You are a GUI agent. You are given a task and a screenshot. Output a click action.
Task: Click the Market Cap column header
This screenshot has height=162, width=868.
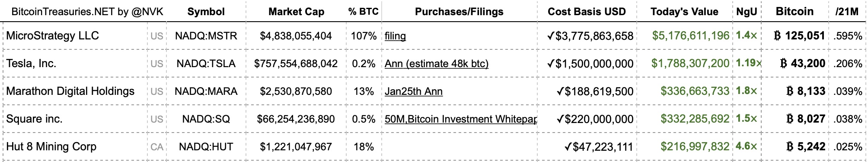click(297, 12)
